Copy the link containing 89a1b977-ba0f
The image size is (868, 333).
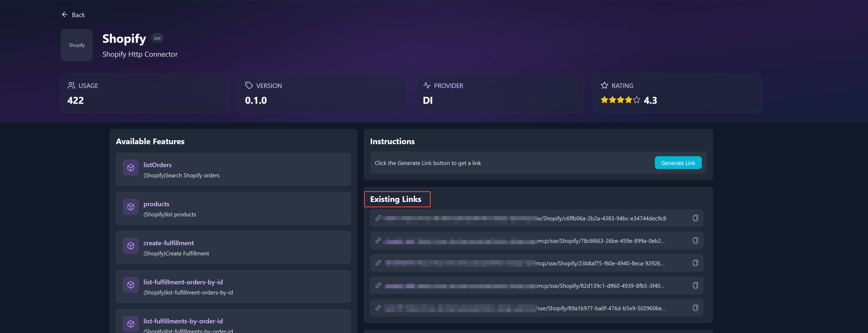click(695, 308)
